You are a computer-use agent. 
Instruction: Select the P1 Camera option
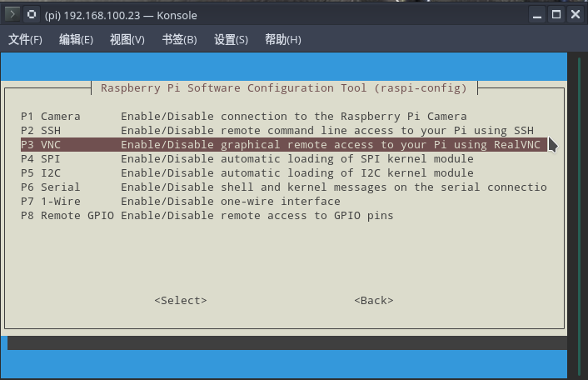(x=284, y=117)
